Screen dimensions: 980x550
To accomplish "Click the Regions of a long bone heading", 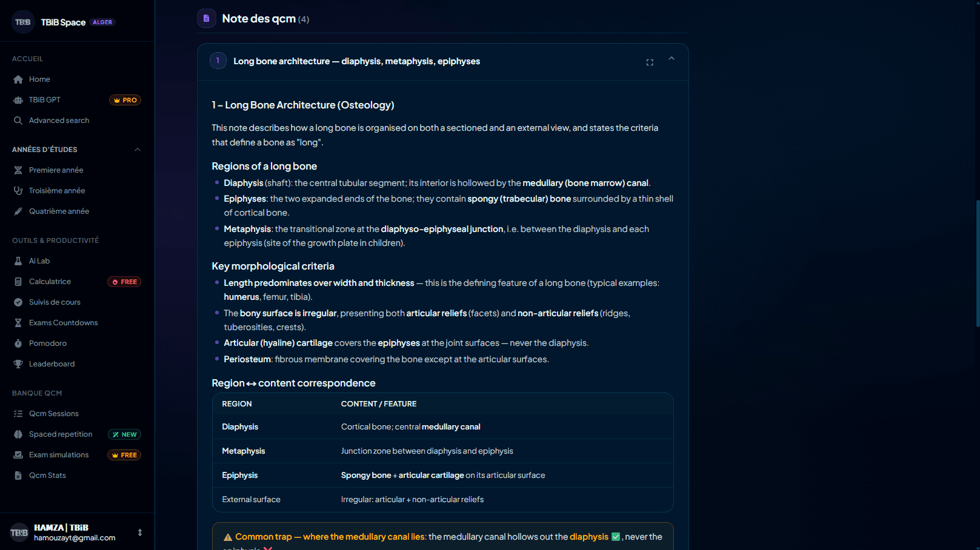I will 264,166.
